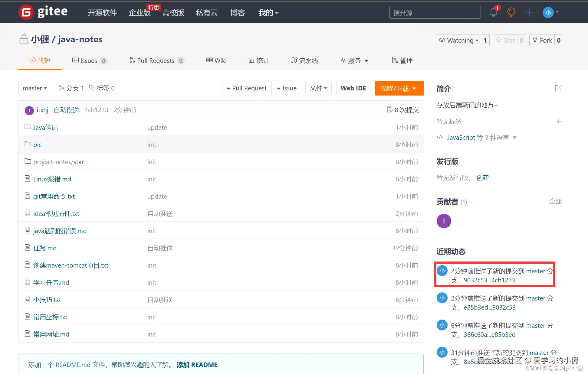
Task: Toggle Star for this repository
Action: click(x=506, y=40)
